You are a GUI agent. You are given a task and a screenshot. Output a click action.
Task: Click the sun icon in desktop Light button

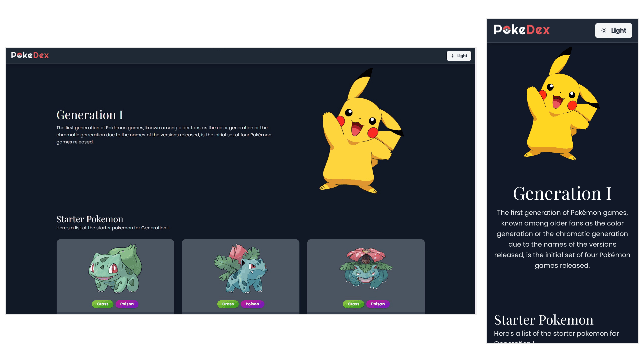point(452,56)
